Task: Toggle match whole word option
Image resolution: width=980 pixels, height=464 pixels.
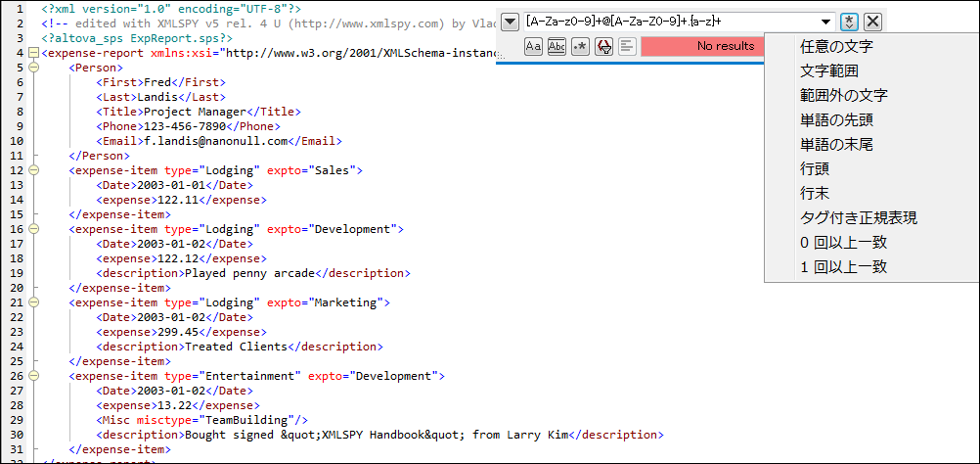Action: (x=557, y=46)
